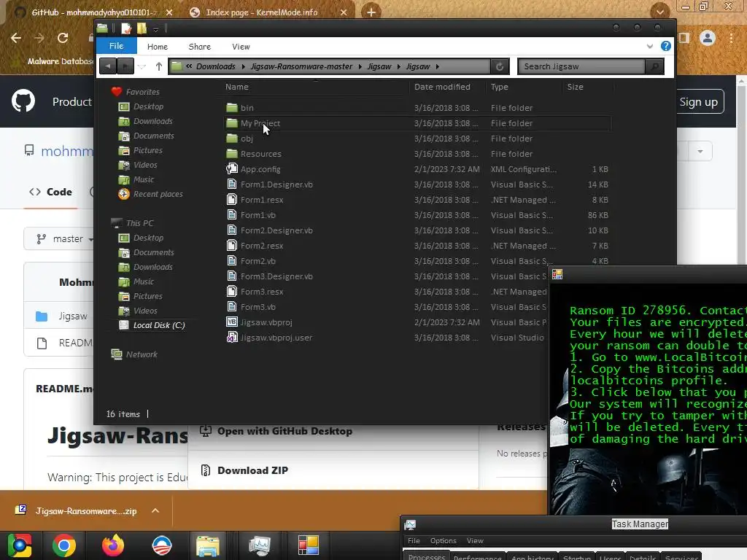
Task: Sort files by Size column
Action: (575, 87)
